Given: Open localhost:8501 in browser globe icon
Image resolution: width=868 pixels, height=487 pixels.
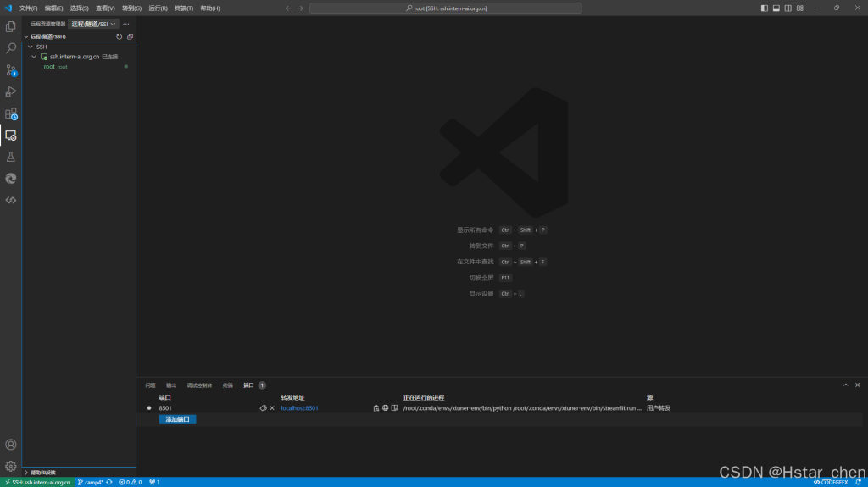Looking at the screenshot, I should (386, 408).
